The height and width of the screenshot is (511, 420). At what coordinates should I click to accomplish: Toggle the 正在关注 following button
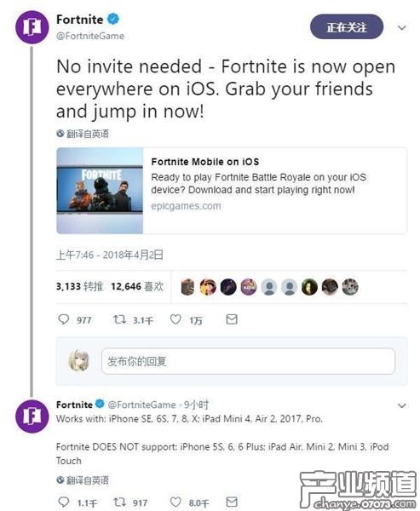pyautogui.click(x=347, y=27)
